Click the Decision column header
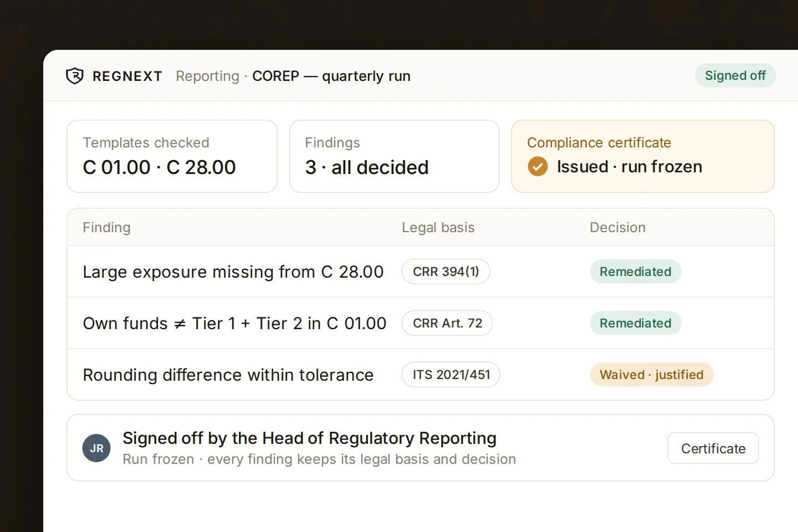 coord(617,227)
